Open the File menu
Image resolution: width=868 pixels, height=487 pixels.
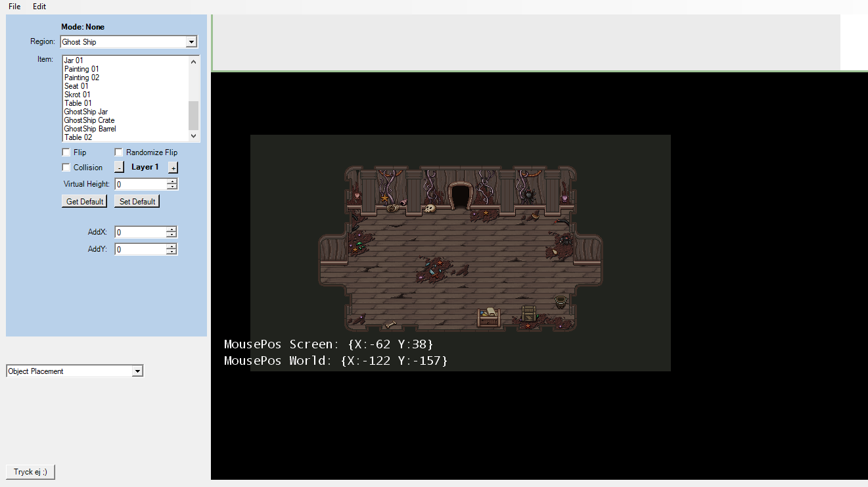[14, 7]
